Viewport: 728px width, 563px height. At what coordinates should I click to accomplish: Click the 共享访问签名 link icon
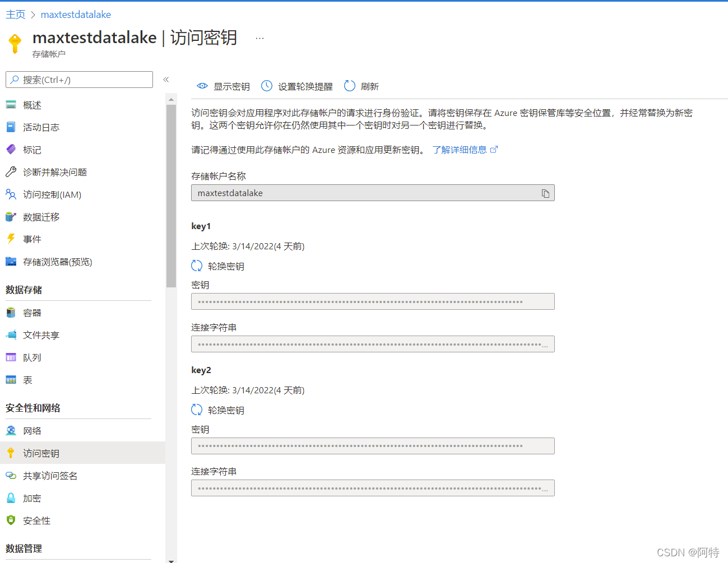tap(11, 476)
